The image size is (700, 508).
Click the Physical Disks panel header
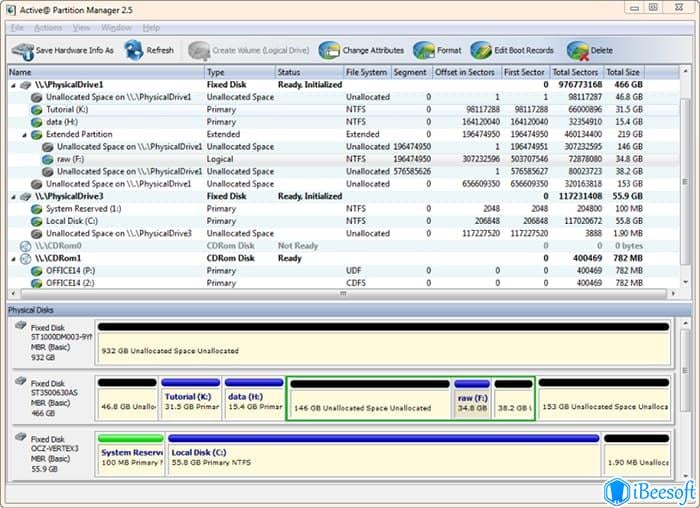350,310
